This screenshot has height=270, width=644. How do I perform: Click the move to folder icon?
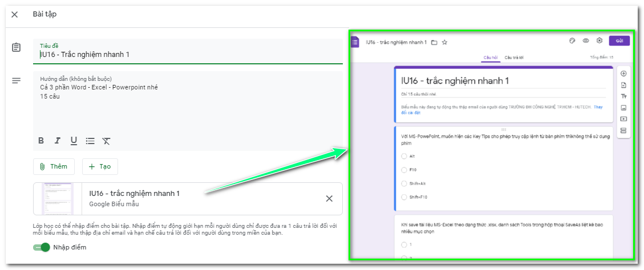(x=434, y=42)
